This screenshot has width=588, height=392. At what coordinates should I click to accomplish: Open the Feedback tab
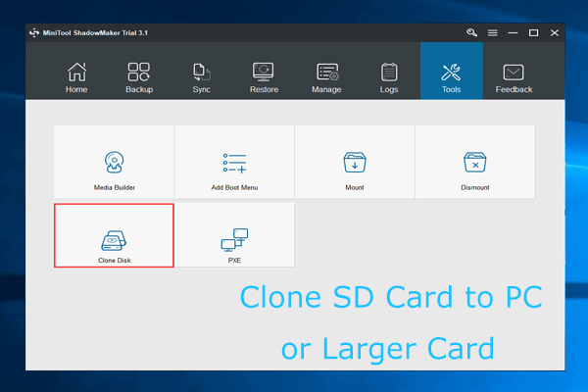coord(514,77)
